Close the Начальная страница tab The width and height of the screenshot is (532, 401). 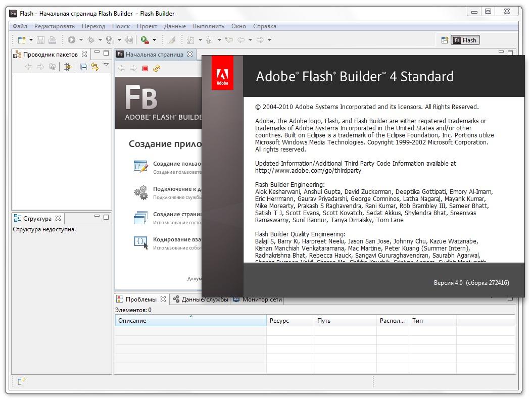(x=190, y=54)
